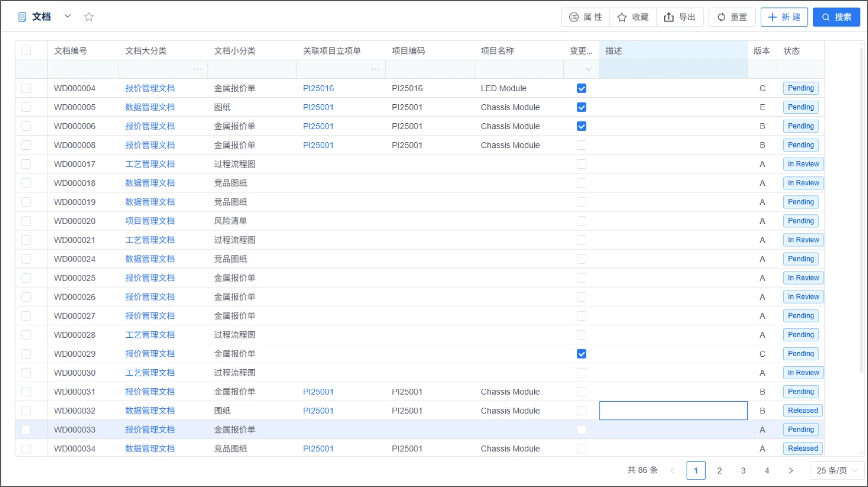The height and width of the screenshot is (487, 868).
Task: Expand the 变更 filter dropdown arrow
Action: [589, 69]
